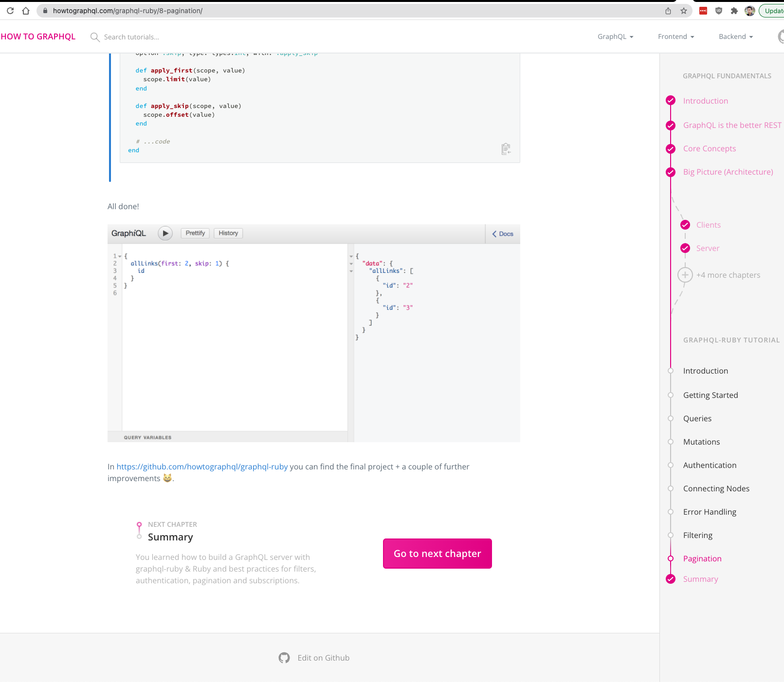Select Edit on Github link

click(x=323, y=658)
